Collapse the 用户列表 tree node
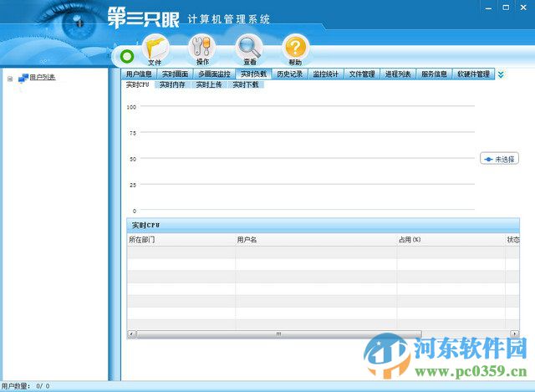This screenshot has height=392, width=535. point(10,79)
